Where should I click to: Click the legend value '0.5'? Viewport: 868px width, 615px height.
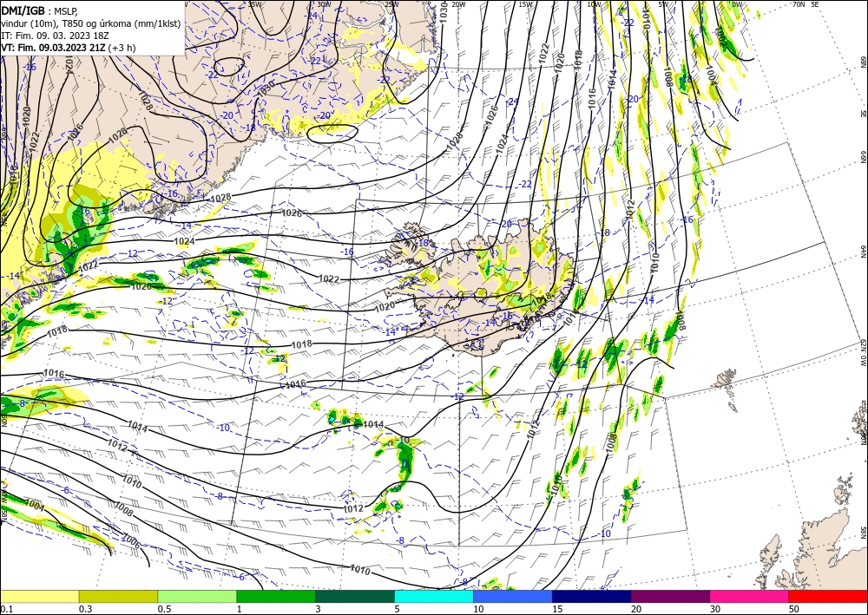click(x=164, y=609)
